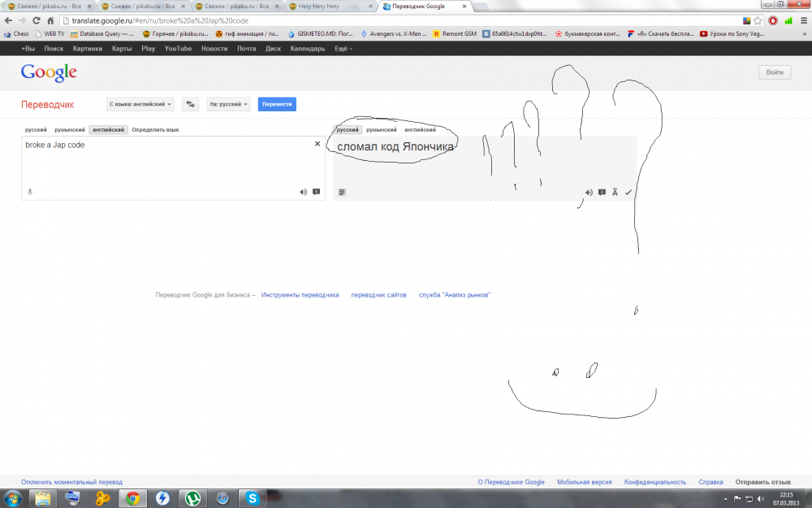Click the red 'Переводчик' heading

pyautogui.click(x=48, y=105)
